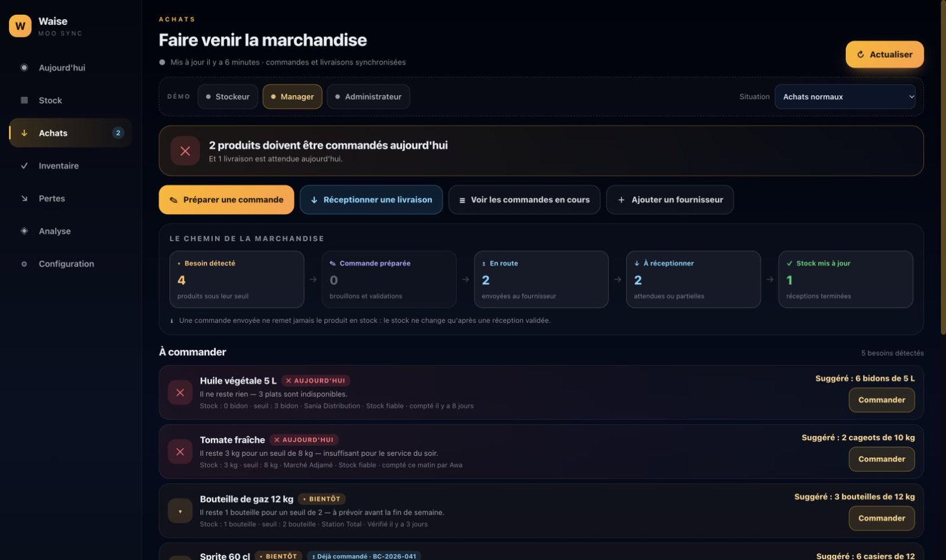Open the Situation dropdown Achats normaux
The width and height of the screenshot is (946, 560).
pyautogui.click(x=845, y=96)
